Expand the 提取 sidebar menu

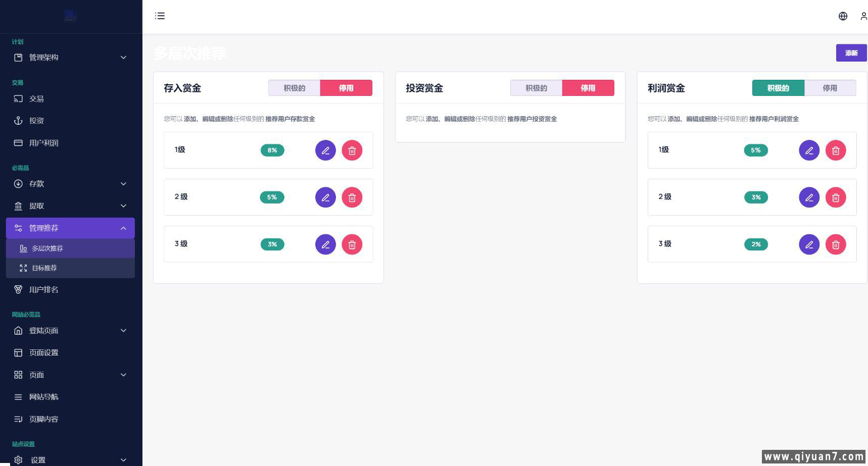(x=70, y=206)
